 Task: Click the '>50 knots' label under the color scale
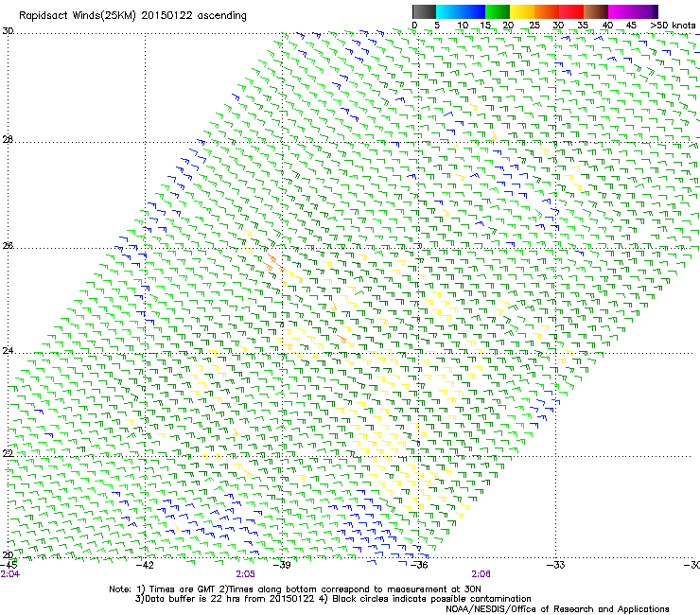673,26
